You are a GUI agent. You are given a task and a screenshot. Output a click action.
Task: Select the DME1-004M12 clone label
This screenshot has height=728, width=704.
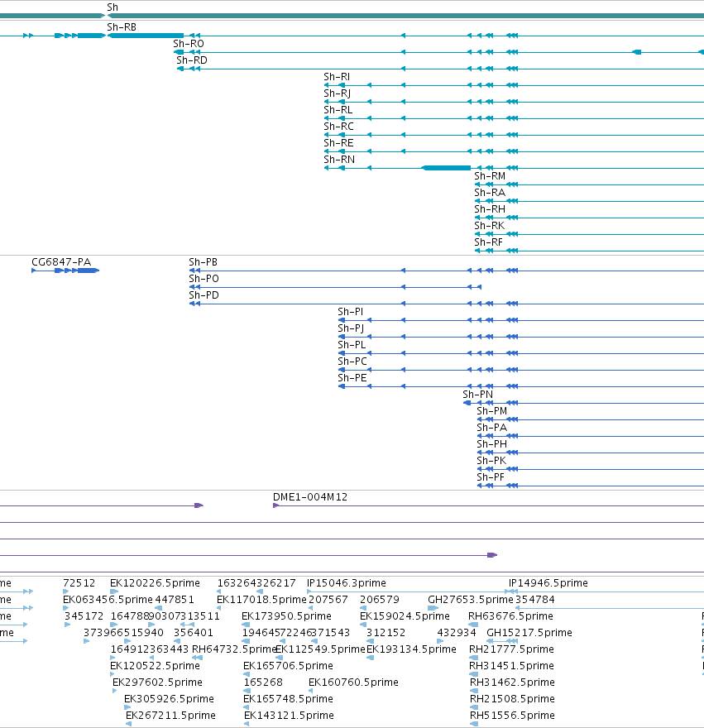pyautogui.click(x=310, y=497)
